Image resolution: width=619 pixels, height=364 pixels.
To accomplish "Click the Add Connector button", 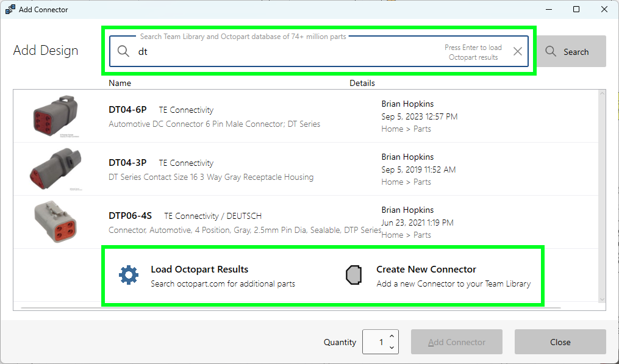I will [457, 342].
